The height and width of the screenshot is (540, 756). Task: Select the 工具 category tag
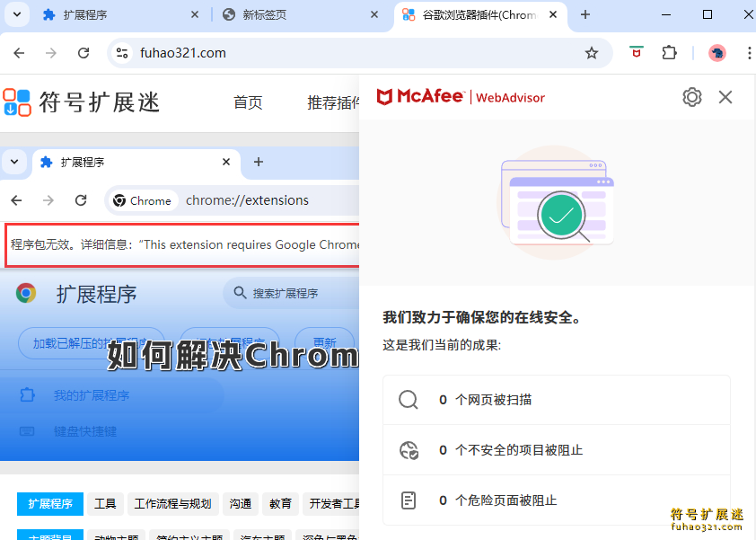(x=105, y=504)
